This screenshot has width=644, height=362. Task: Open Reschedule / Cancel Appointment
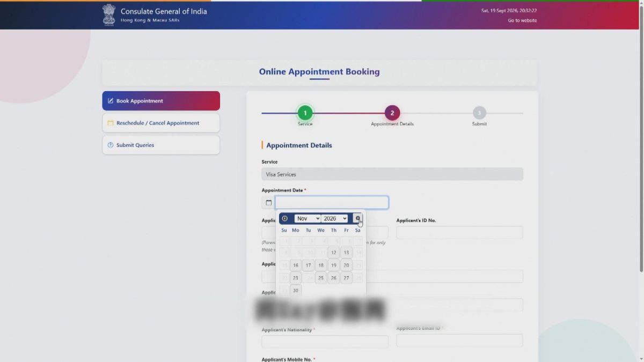[x=161, y=123]
